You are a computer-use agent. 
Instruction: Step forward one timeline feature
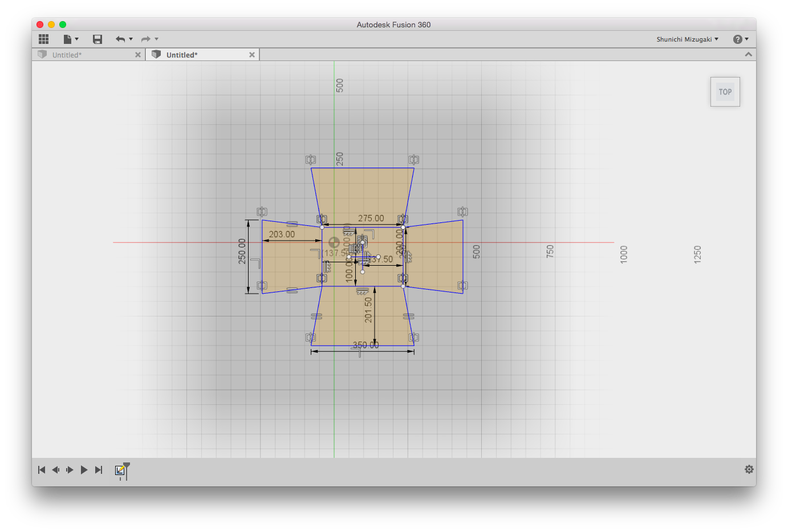coord(70,470)
